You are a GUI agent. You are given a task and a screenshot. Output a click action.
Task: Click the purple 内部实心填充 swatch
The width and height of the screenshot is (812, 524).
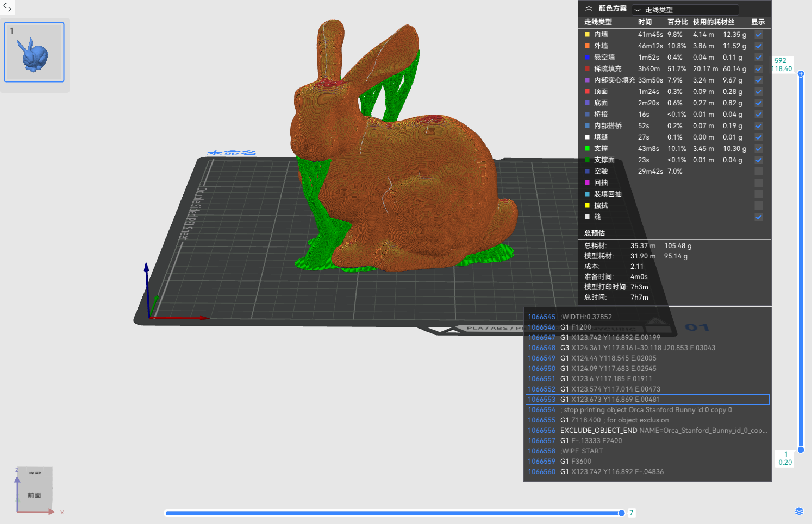[587, 80]
